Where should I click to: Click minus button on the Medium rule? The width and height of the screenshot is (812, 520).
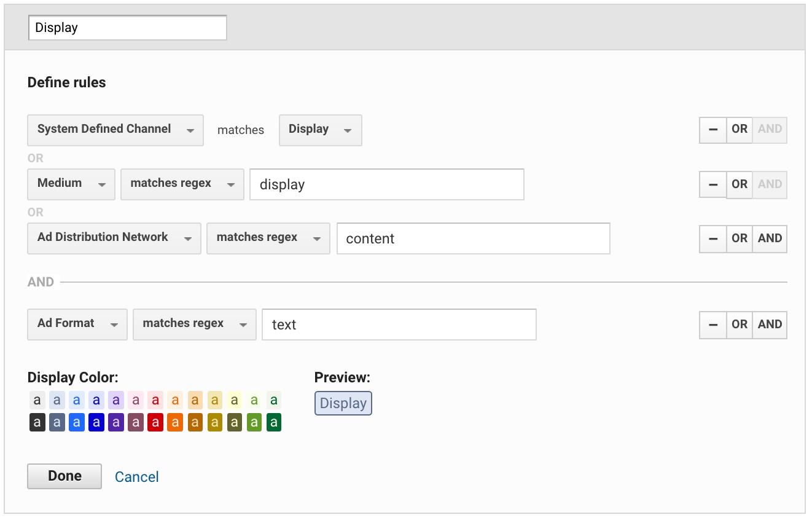pyautogui.click(x=713, y=184)
